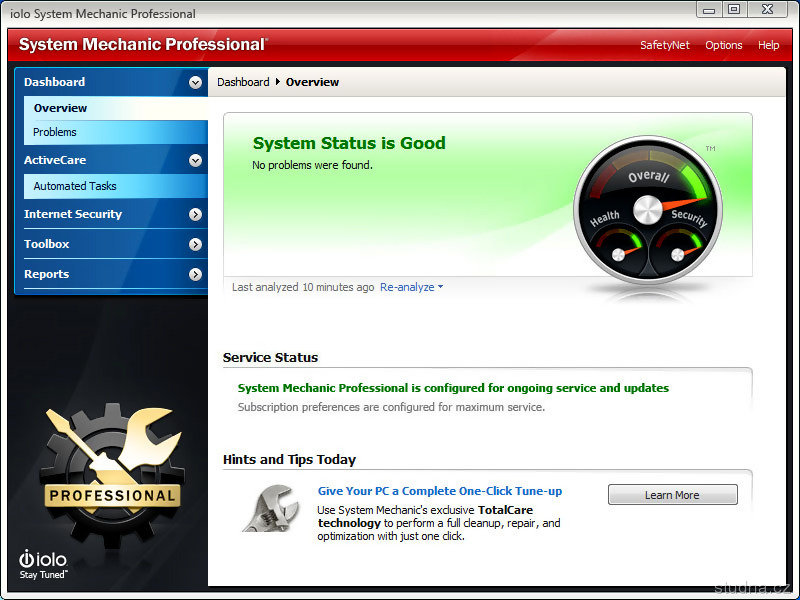
Task: Click the System Mechanic Professional banner title
Action: [143, 44]
